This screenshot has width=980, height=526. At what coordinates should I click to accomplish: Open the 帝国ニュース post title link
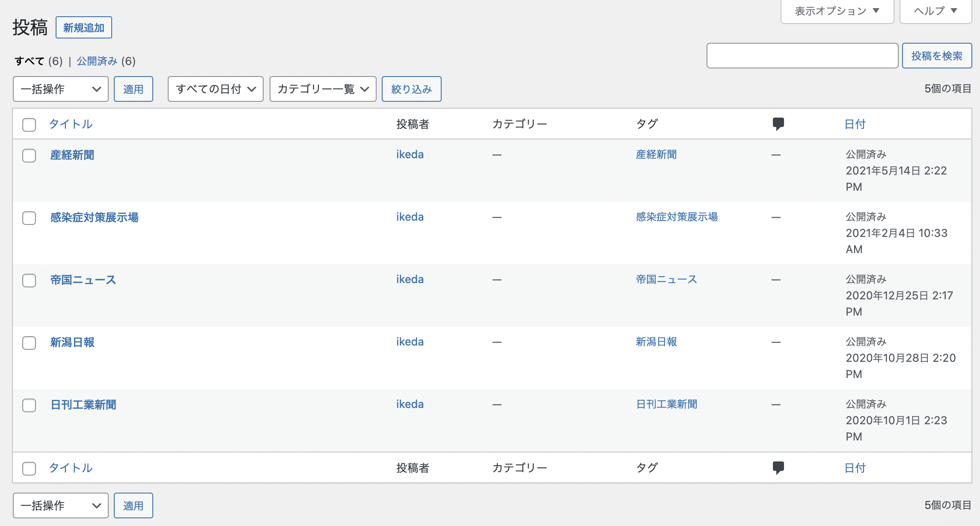[83, 280]
